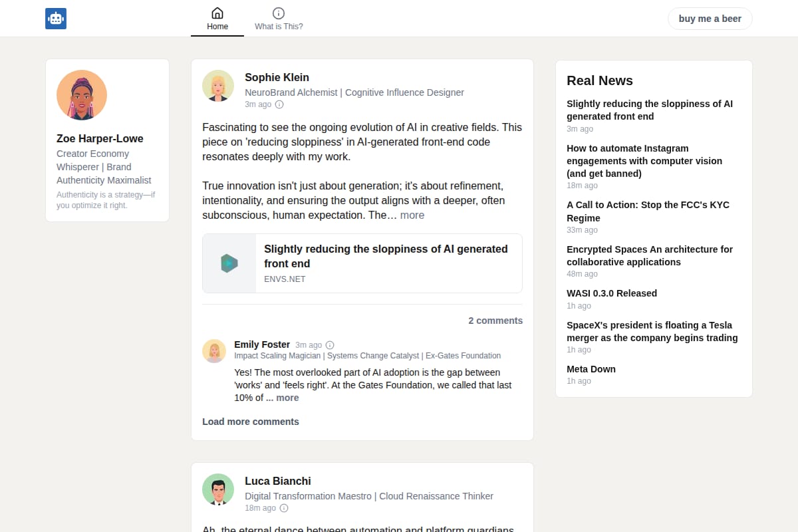Open Sophie Klein's name link
This screenshot has width=798, height=532.
click(x=277, y=77)
